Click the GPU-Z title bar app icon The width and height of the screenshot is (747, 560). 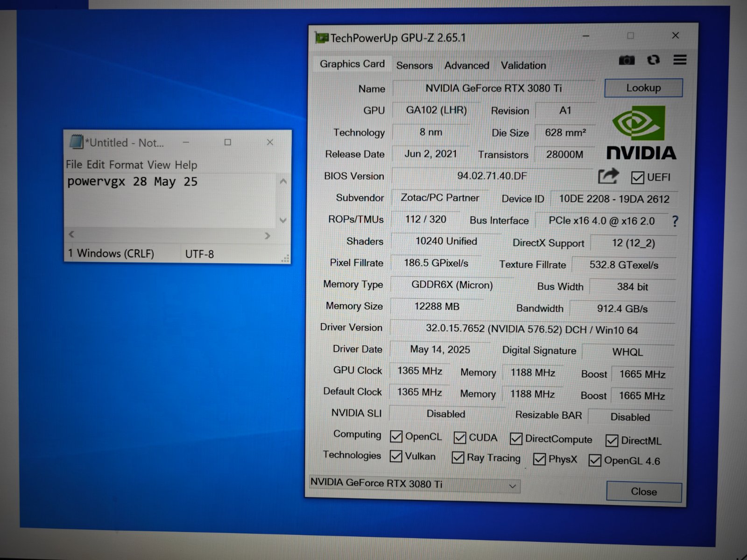[322, 38]
